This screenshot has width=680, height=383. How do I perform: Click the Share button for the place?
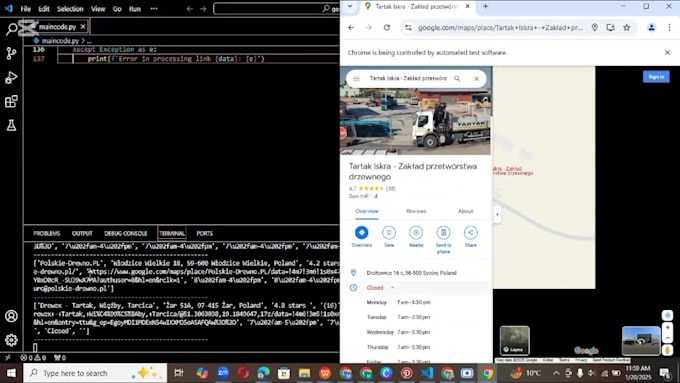point(471,236)
